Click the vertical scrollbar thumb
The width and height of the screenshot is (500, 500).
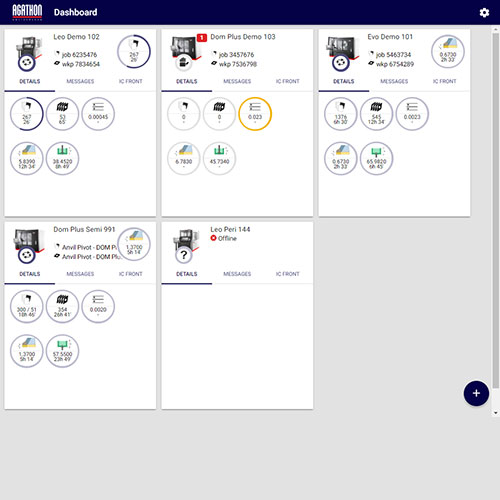[x=496, y=210]
